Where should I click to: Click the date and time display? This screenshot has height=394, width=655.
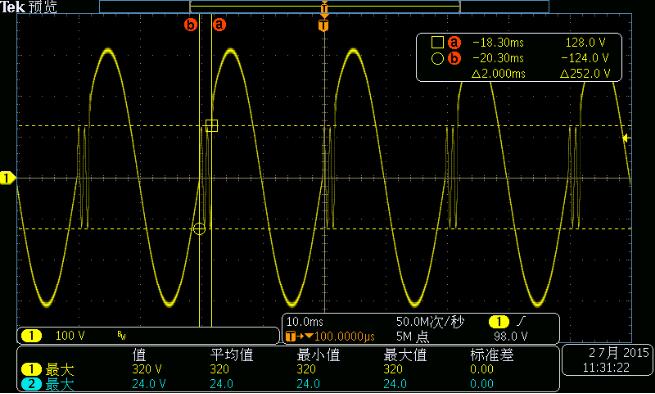607,360
